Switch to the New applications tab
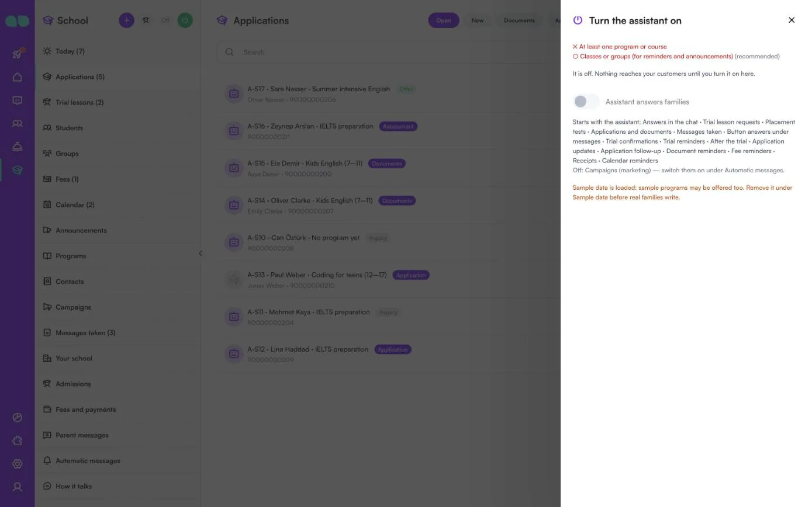The image size is (812, 507). [x=478, y=20]
